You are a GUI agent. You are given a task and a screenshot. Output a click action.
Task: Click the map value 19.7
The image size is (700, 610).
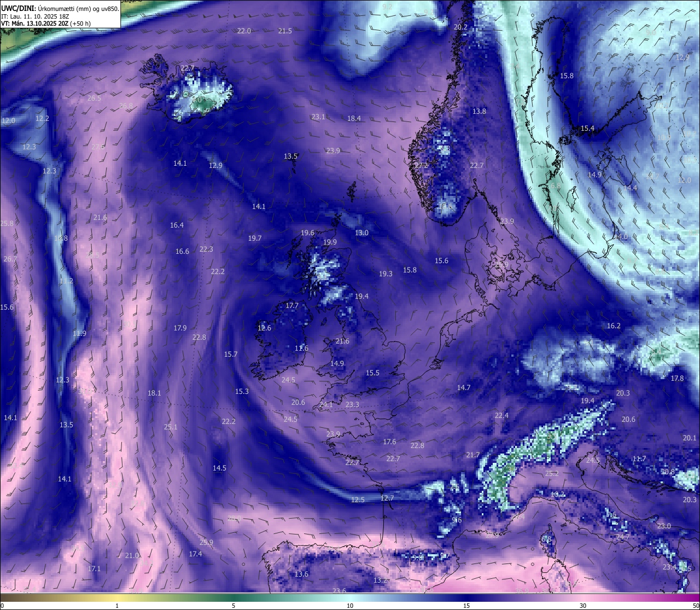255,239
